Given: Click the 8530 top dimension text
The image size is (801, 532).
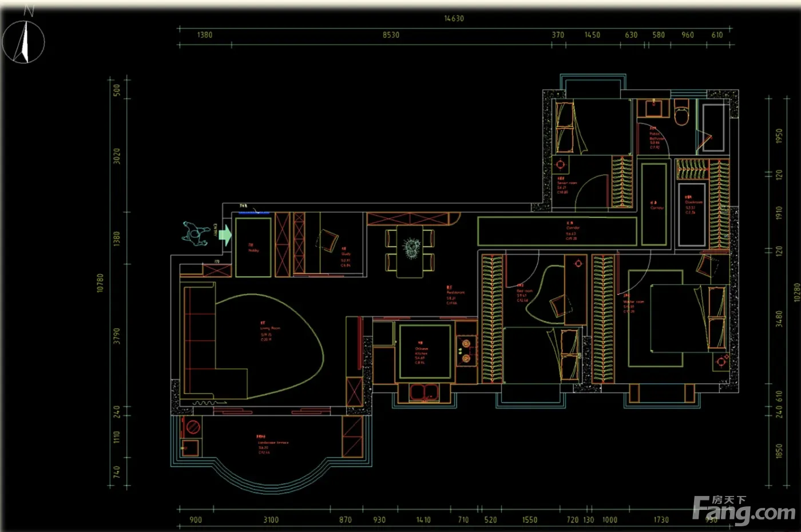Looking at the screenshot, I should click(391, 35).
